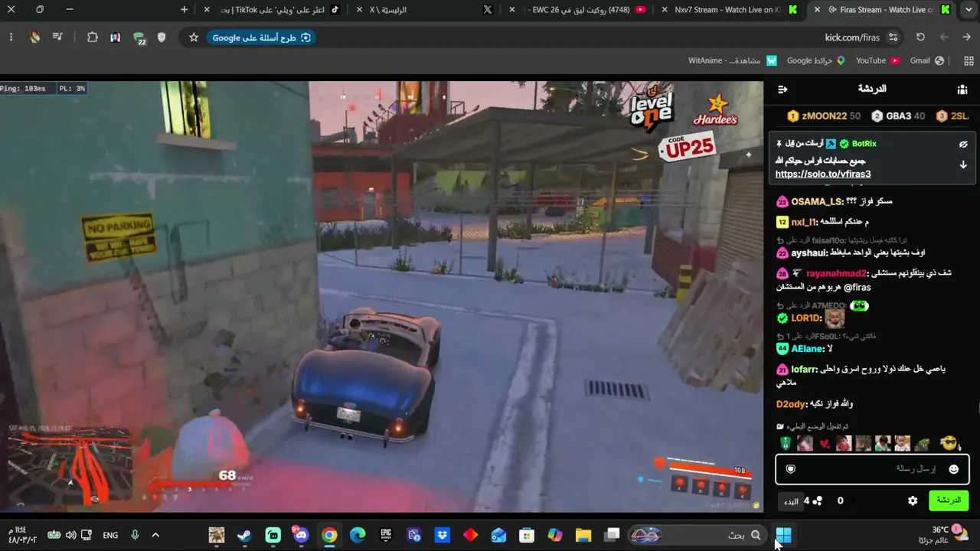Open the volume control in the system tray
The width and height of the screenshot is (980, 551).
coord(70,535)
